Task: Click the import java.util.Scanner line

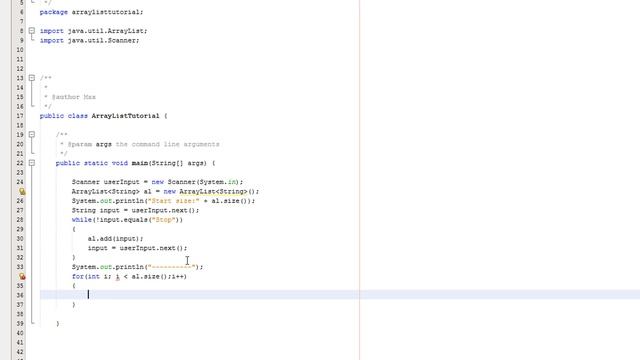Action: pos(89,40)
